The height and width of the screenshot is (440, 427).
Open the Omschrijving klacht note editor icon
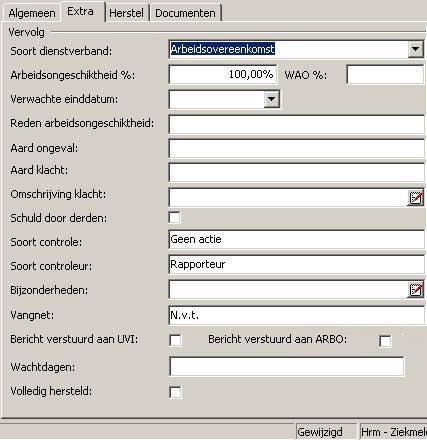pyautogui.click(x=416, y=198)
